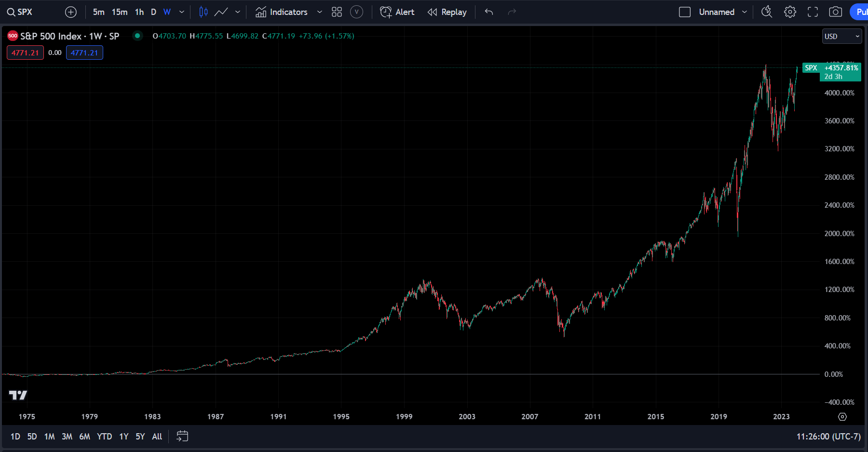Click the circled V toolbar icon

pyautogui.click(x=356, y=12)
